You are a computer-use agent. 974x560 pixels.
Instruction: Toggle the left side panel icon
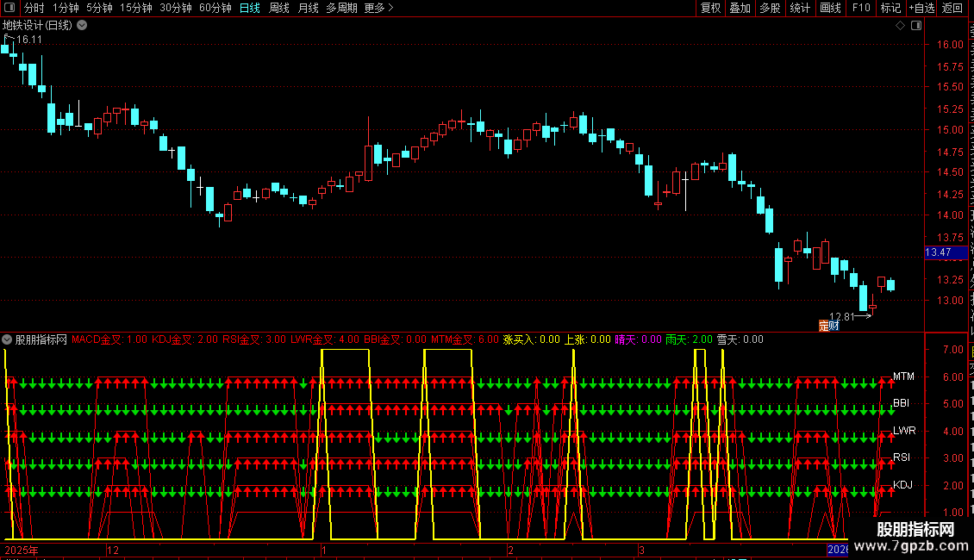coord(9,8)
